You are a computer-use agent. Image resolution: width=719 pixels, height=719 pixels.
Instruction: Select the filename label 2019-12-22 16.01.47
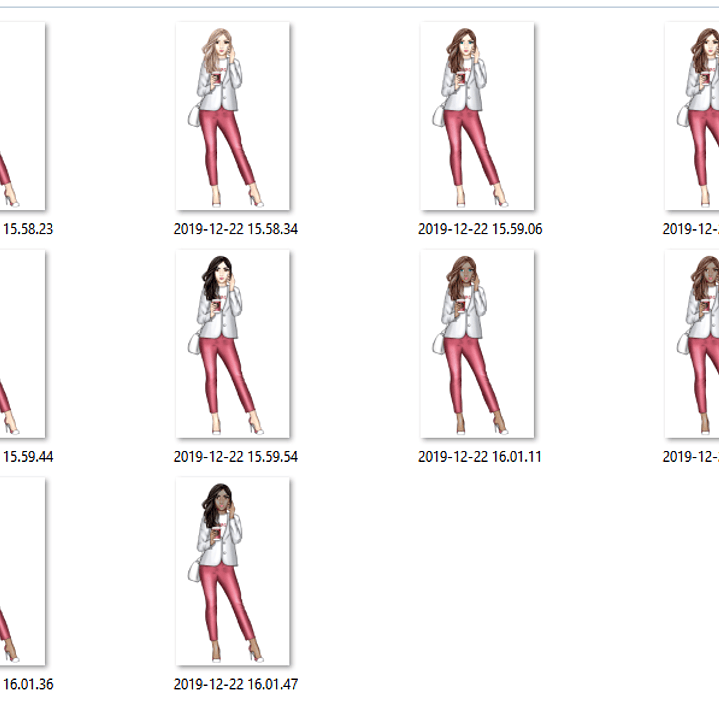click(x=235, y=685)
